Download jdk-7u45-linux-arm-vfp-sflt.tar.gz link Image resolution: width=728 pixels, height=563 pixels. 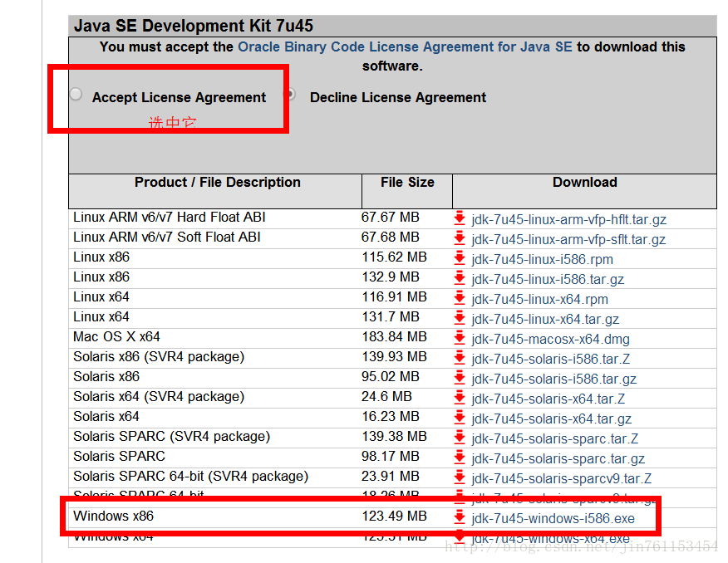(x=568, y=239)
